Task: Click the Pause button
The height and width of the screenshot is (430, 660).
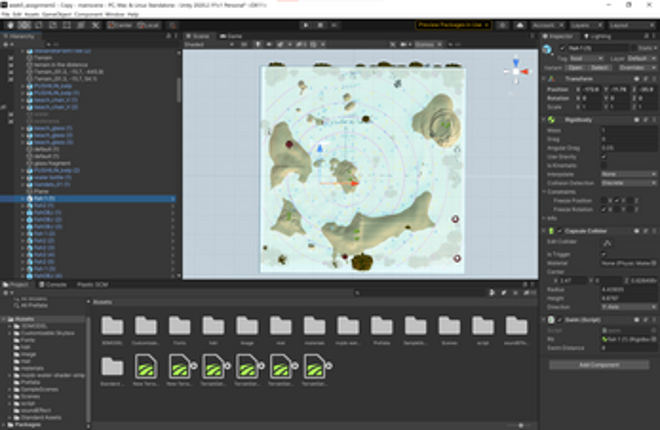Action: [320, 25]
